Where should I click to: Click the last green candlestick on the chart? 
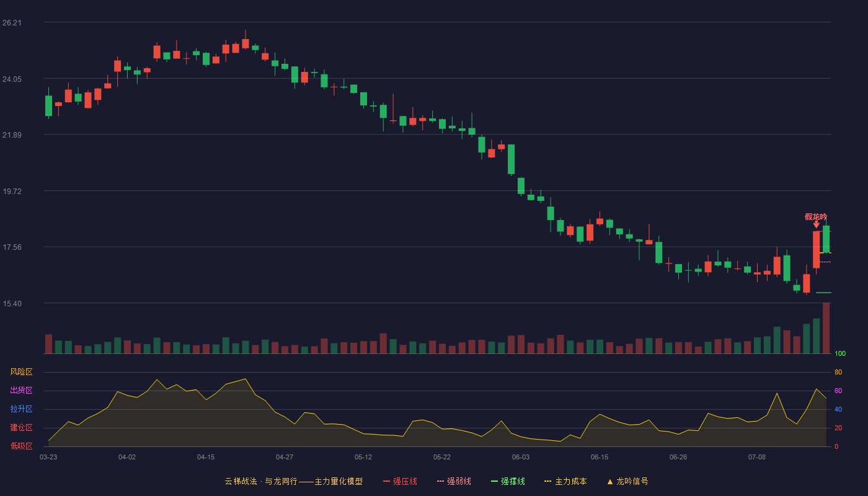(x=826, y=239)
